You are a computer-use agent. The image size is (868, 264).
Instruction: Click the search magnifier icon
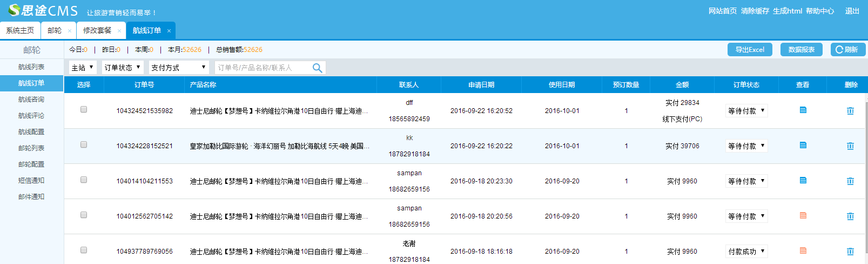(x=317, y=68)
